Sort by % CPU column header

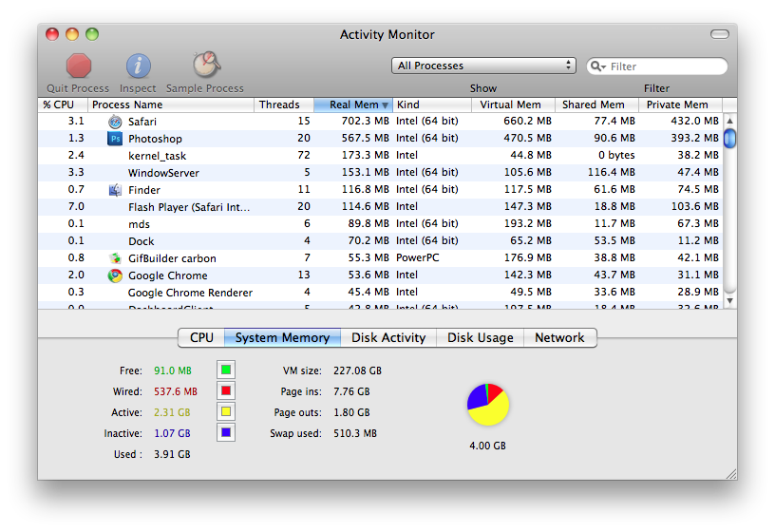(63, 104)
